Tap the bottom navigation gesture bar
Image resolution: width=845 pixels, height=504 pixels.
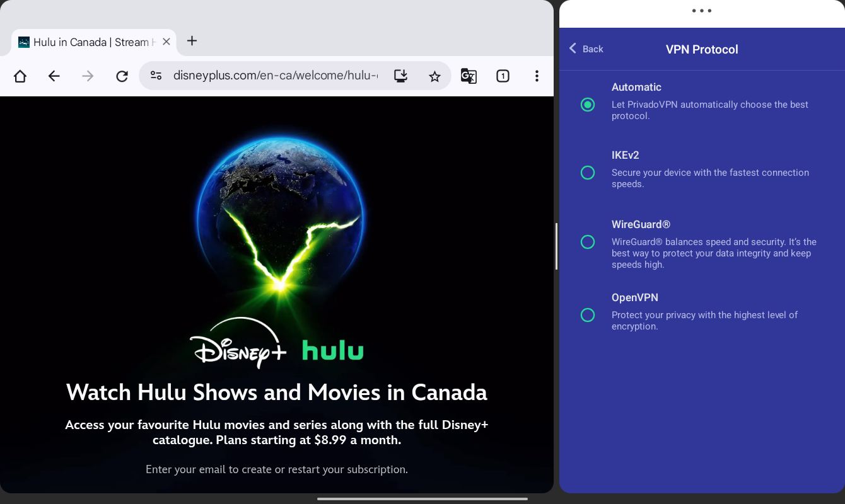click(422, 499)
